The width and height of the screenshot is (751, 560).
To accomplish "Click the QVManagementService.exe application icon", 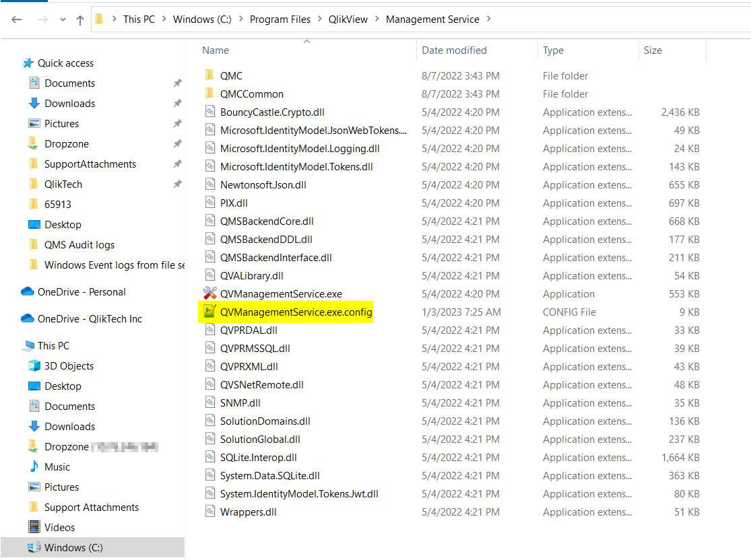I will (x=209, y=294).
